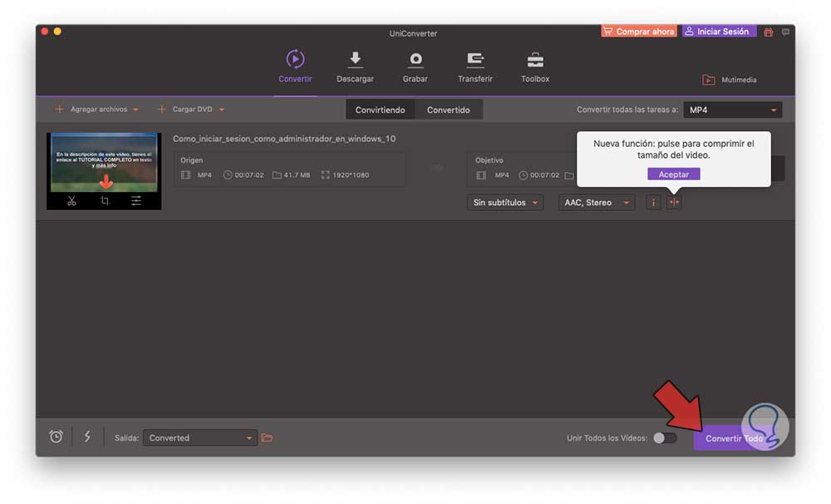Open the output folder icon

pyautogui.click(x=267, y=438)
